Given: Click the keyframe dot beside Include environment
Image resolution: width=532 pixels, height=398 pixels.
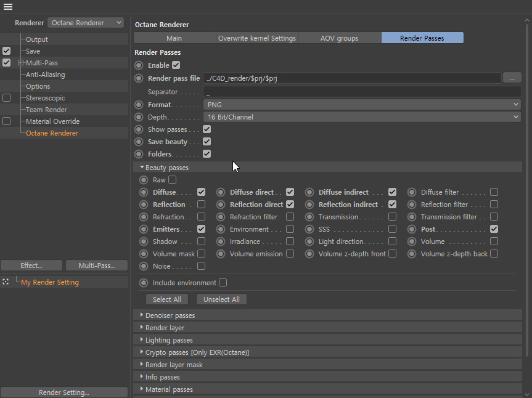Looking at the screenshot, I should [144, 283].
